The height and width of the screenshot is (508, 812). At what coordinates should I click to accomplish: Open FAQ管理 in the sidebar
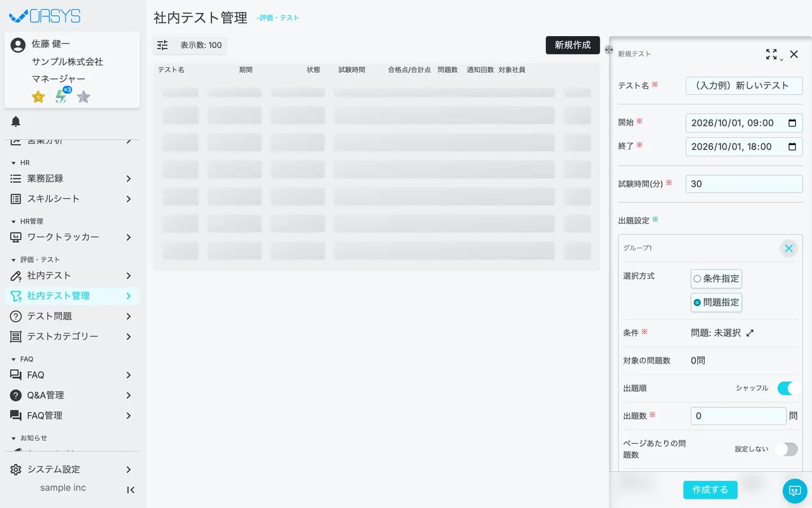[72, 415]
